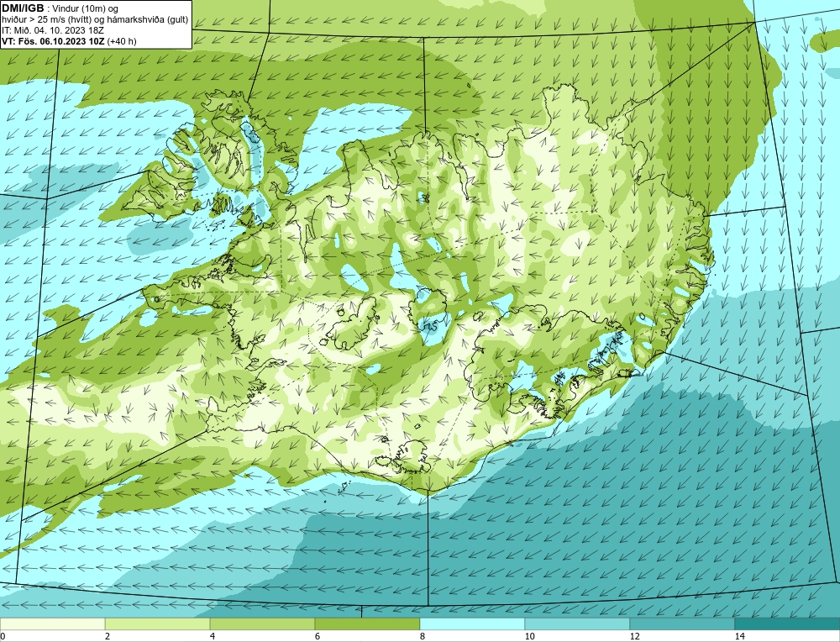Click the legend value label 12
Screen dimensions: 840x642
point(635,636)
